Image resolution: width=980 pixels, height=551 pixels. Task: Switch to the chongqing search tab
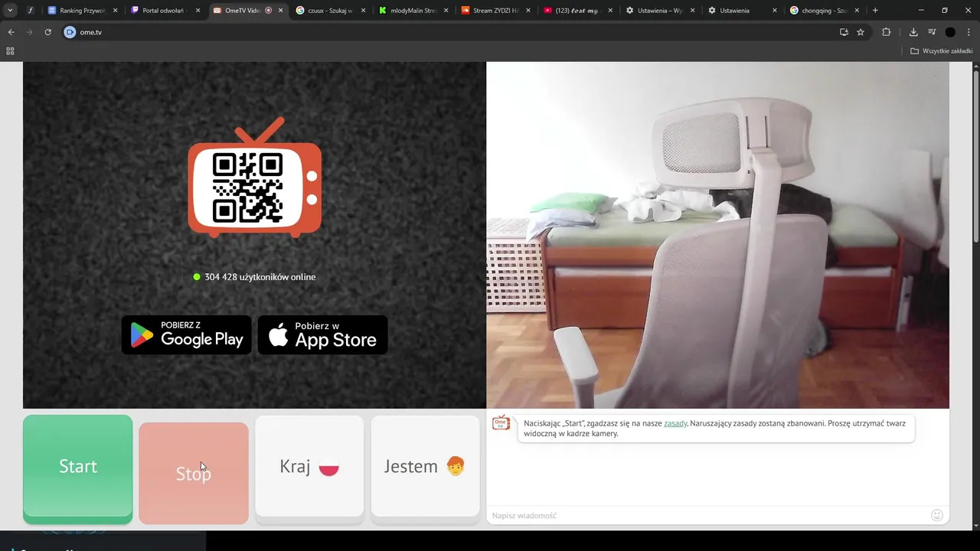click(x=825, y=11)
